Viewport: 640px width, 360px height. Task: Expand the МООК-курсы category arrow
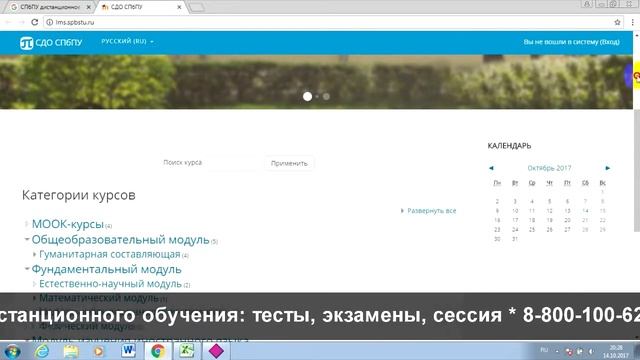coord(27,224)
